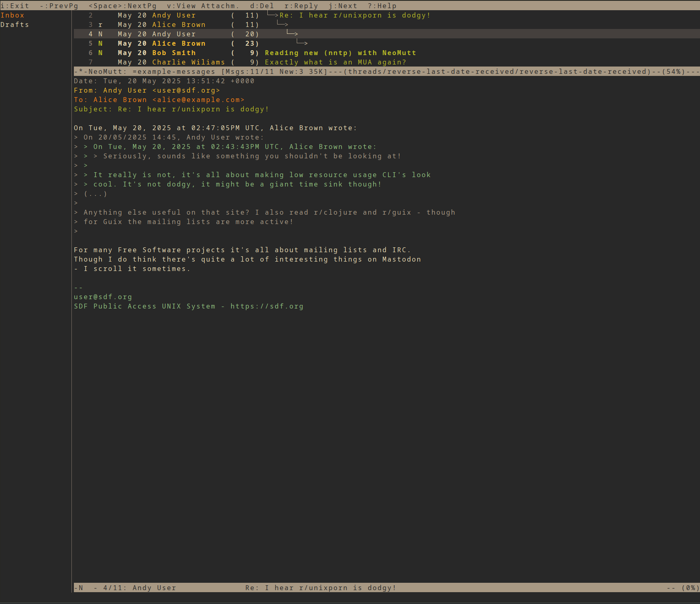The image size is (700, 604).
Task: Select message 6 from Bob Smith
Action: coord(387,53)
